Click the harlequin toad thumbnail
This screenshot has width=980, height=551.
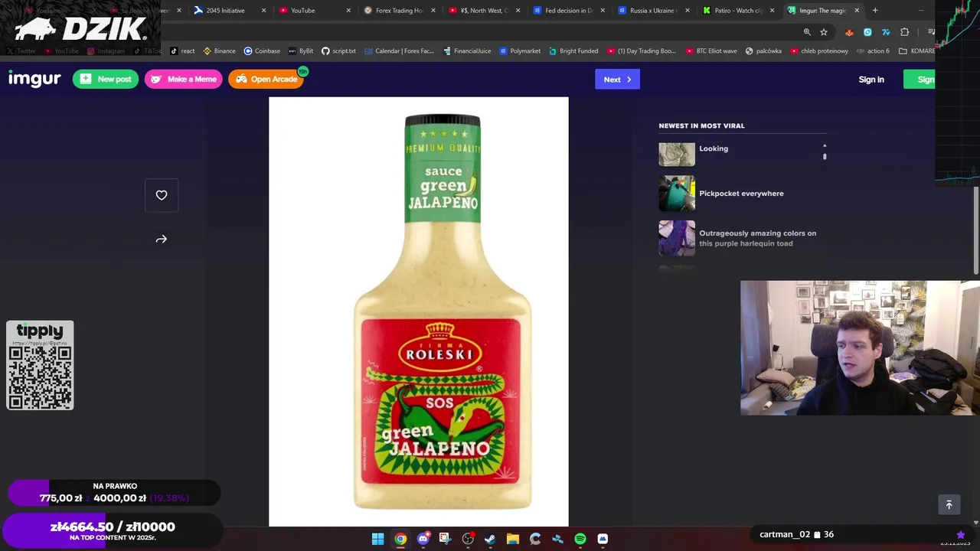click(x=677, y=238)
